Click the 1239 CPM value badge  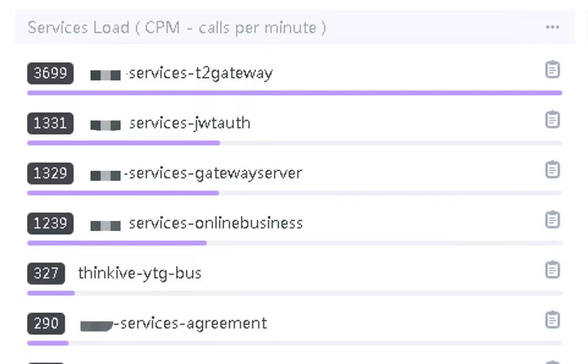click(x=50, y=224)
